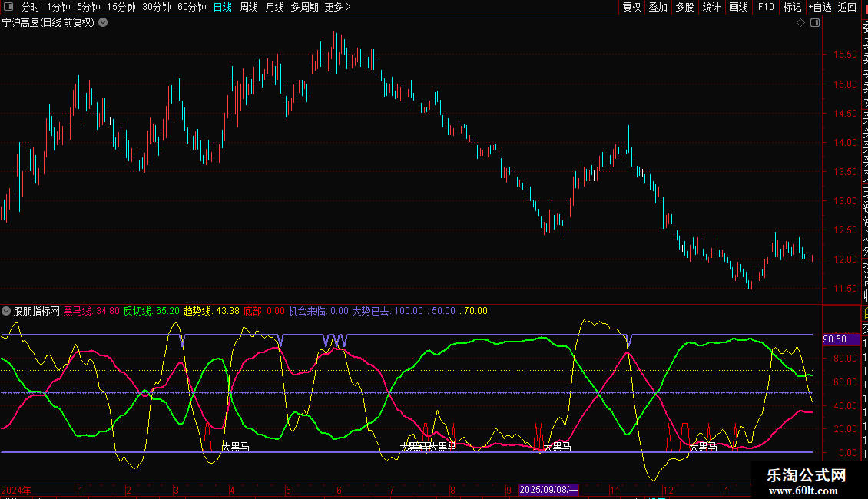The image size is (868, 499).
Task: Open the 标记 mark tool
Action: click(791, 7)
